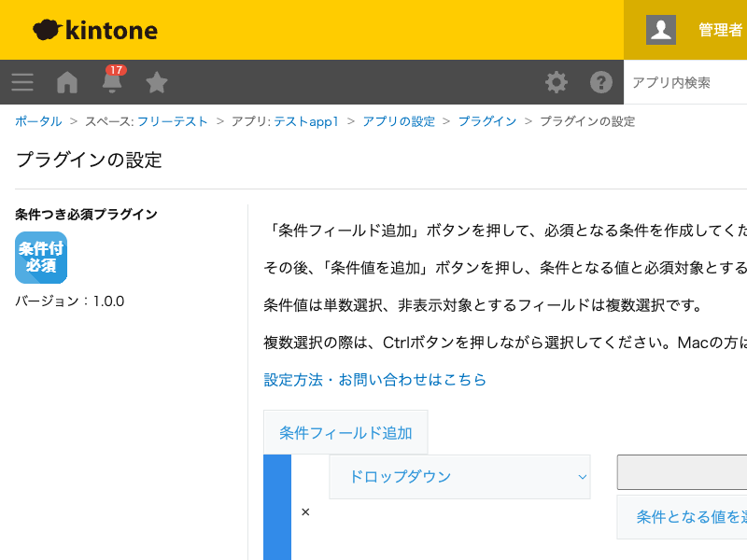This screenshot has height=560, width=747.
Task: Follow the プラグイン breadcrumb link
Action: point(486,121)
